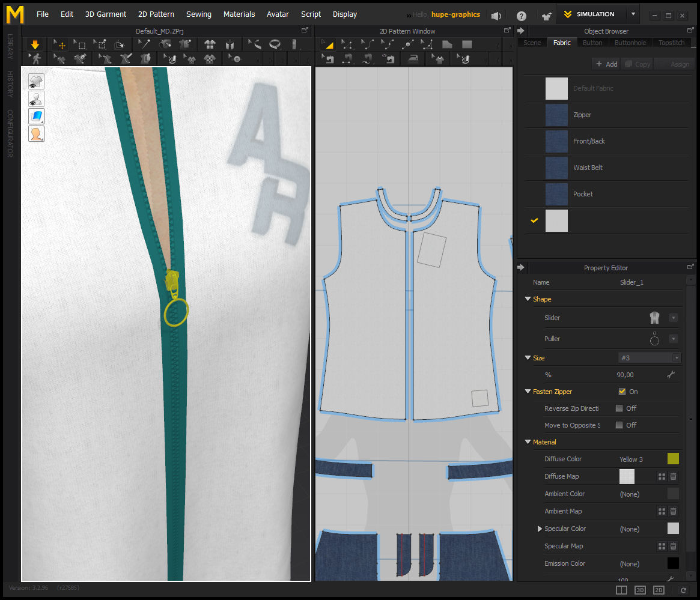Open the Puller shape dropdown
700x600 pixels.
pyautogui.click(x=674, y=339)
